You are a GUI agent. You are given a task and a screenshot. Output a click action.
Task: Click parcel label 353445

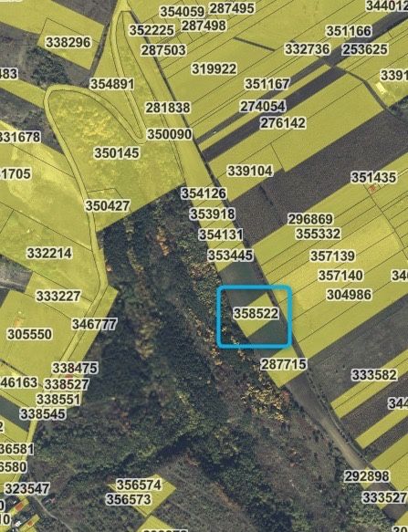231,256
